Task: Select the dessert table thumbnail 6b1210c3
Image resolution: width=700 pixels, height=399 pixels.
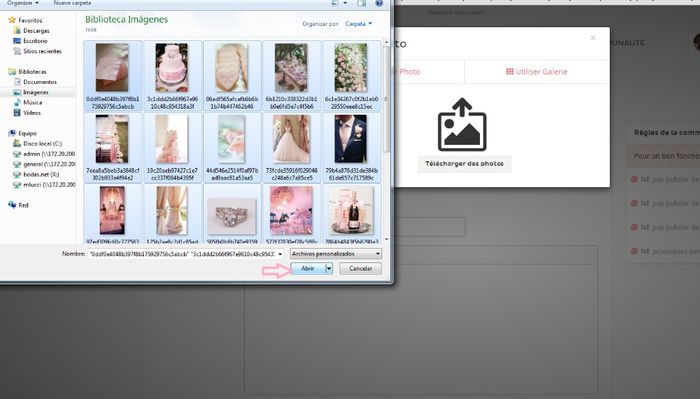Action: (291, 67)
